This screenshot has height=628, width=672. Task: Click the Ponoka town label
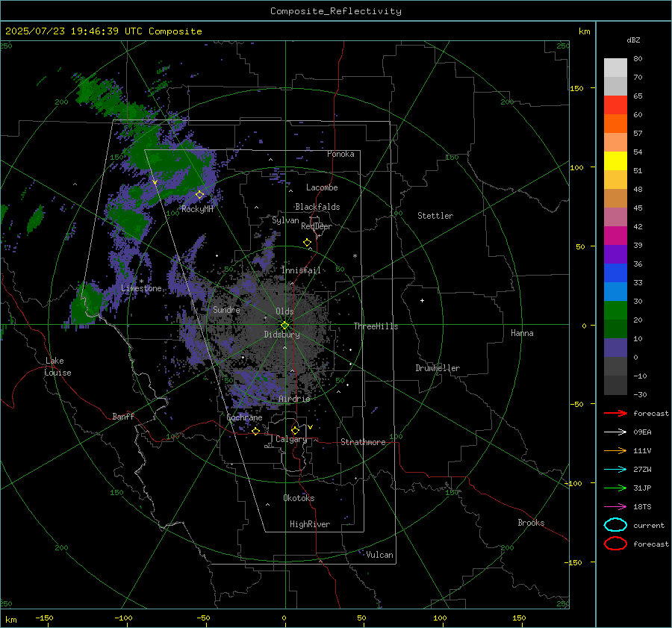click(x=340, y=154)
